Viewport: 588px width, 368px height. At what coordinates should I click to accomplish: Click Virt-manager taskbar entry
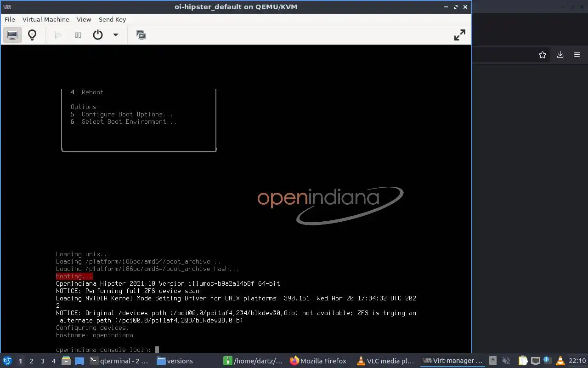point(452,361)
